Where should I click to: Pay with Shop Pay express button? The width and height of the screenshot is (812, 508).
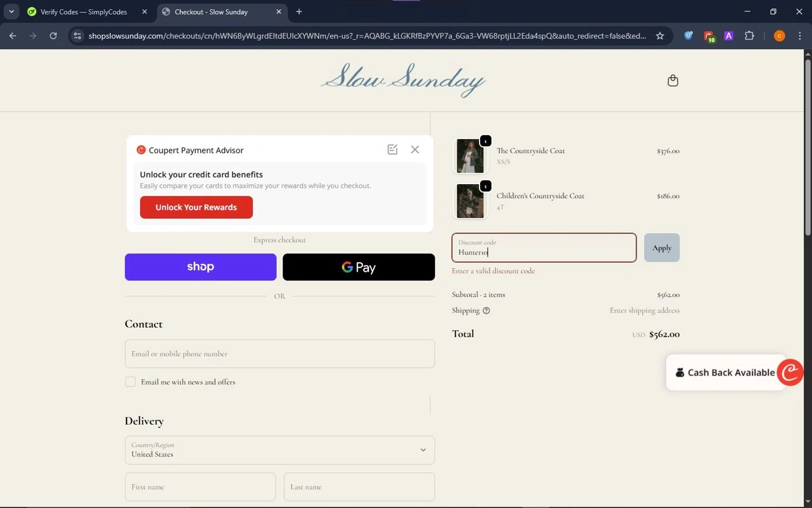[200, 267]
